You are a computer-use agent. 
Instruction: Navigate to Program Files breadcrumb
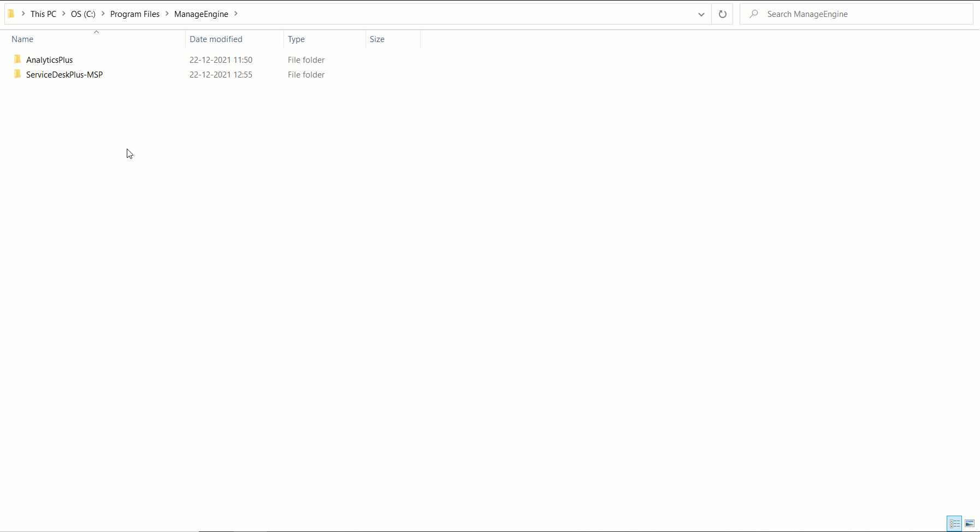pyautogui.click(x=135, y=14)
